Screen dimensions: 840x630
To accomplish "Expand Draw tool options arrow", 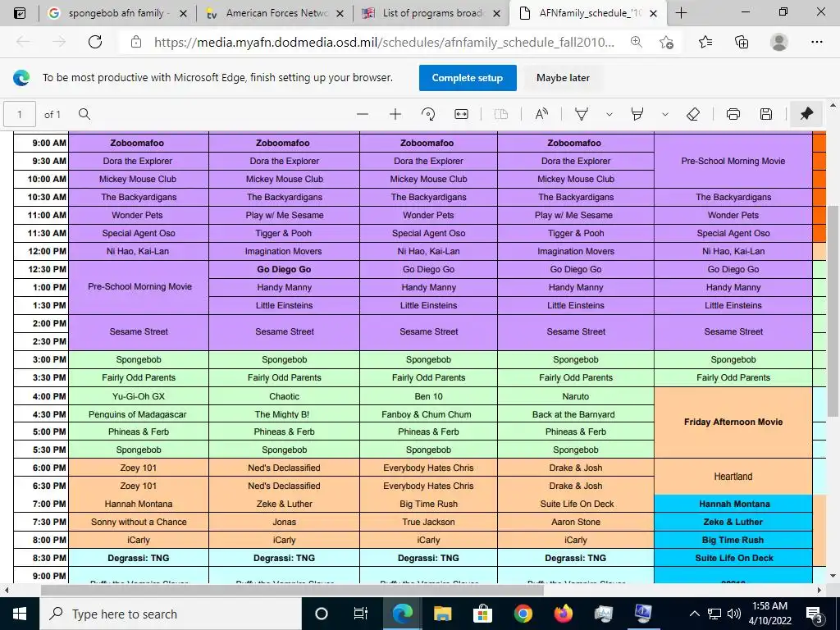I will coord(609,114).
